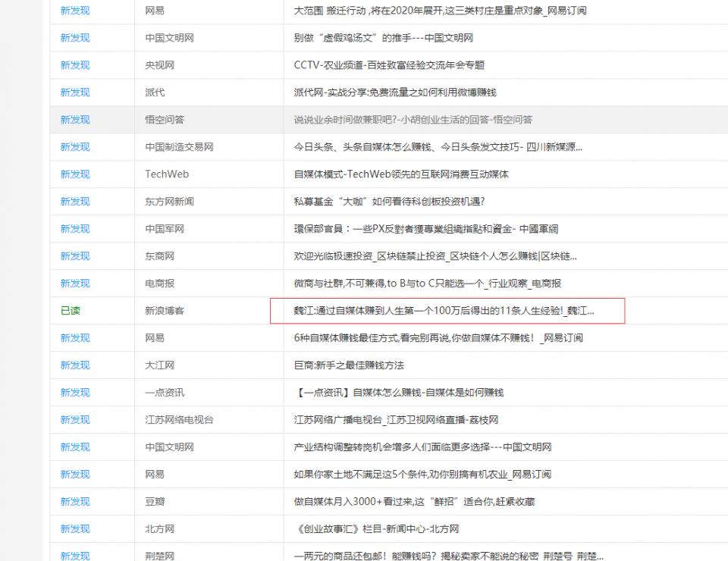The width and height of the screenshot is (728, 561).
Task: Click 新发现 status beside 央视网
Action: [x=75, y=65]
